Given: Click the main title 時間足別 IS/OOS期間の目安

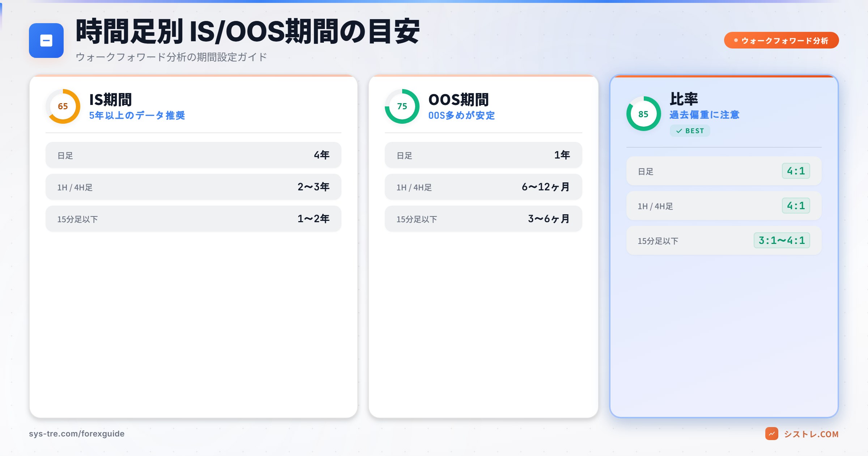Looking at the screenshot, I should [248, 31].
